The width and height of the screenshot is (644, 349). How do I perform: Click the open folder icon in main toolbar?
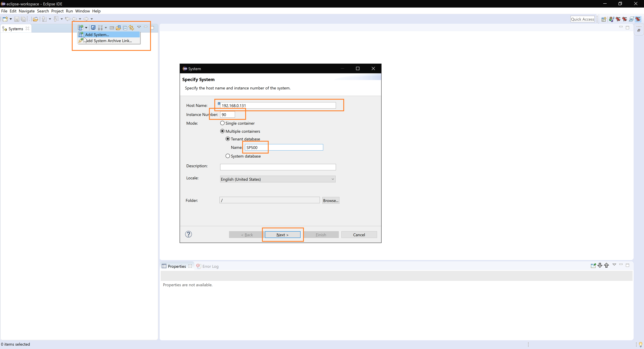[x=36, y=19]
